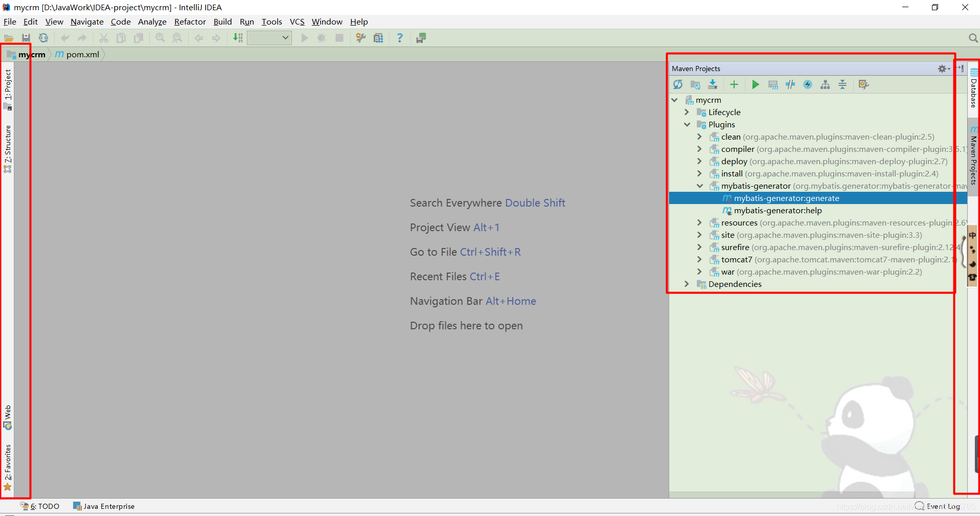The height and width of the screenshot is (516, 980).
Task: Open the VCS menu
Action: point(297,21)
